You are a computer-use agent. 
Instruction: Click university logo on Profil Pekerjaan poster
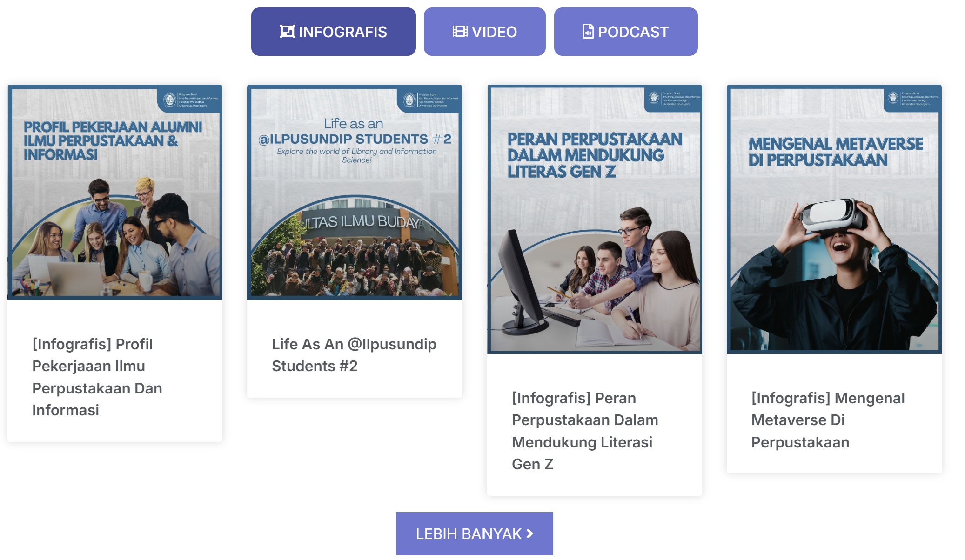point(170,100)
